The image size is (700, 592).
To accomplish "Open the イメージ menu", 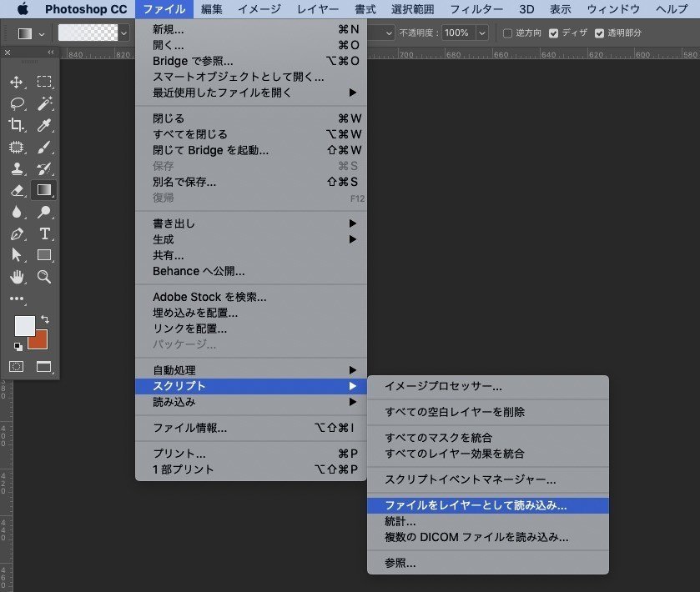I will (259, 9).
